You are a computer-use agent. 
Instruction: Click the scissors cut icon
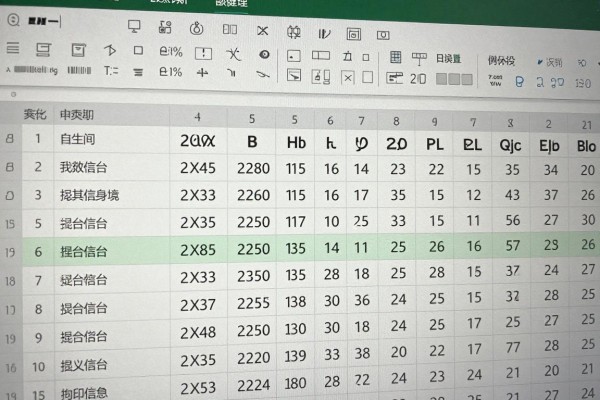(x=262, y=31)
